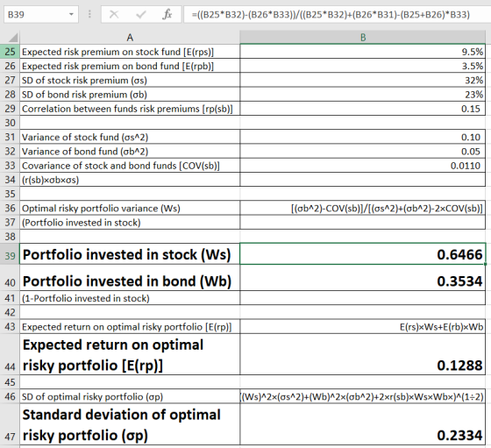Select row 39 header
Viewport: 491px width, 448px height.
(x=10, y=255)
